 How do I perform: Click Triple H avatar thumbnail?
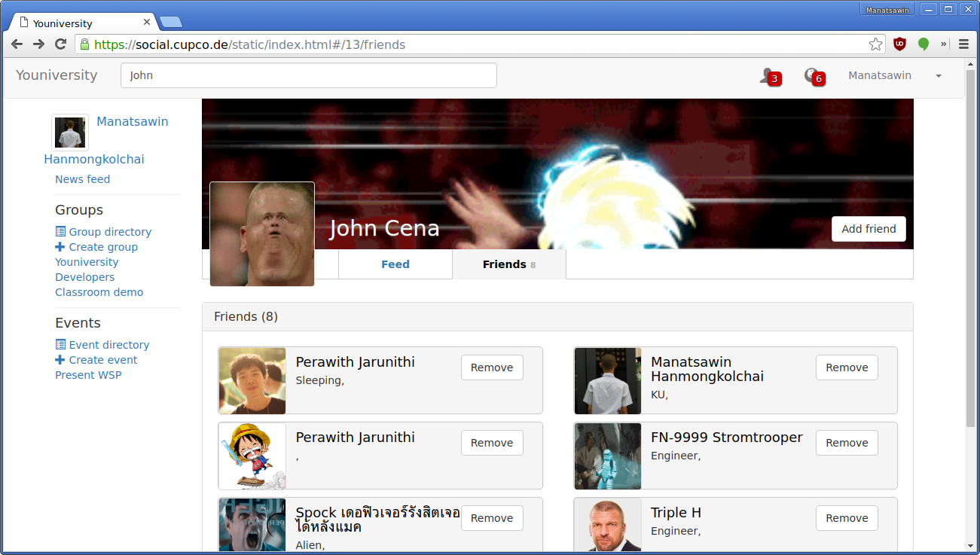[x=608, y=524]
